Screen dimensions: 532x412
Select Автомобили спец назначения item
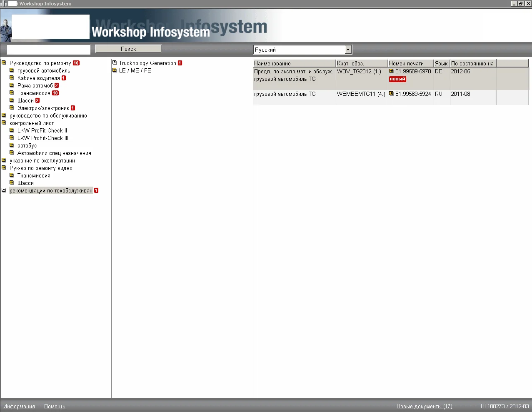coord(54,153)
